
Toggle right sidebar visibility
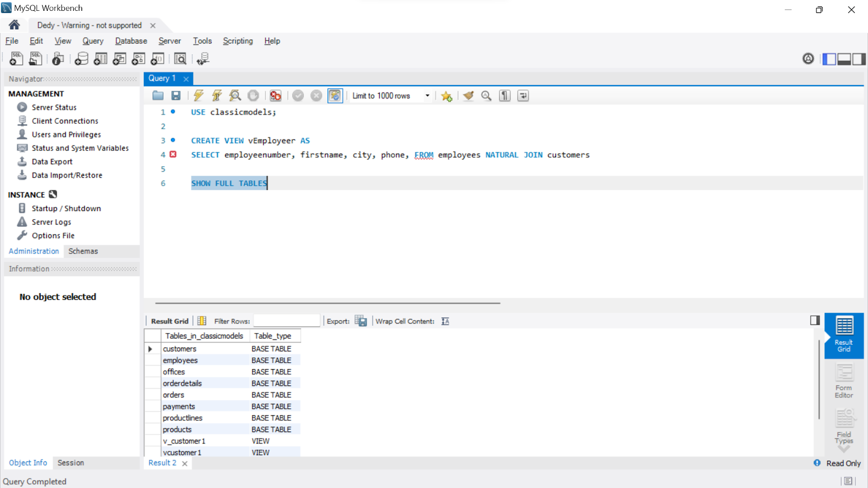point(859,59)
